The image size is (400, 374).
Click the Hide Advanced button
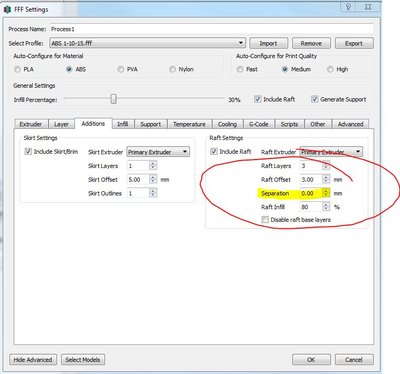click(x=33, y=360)
